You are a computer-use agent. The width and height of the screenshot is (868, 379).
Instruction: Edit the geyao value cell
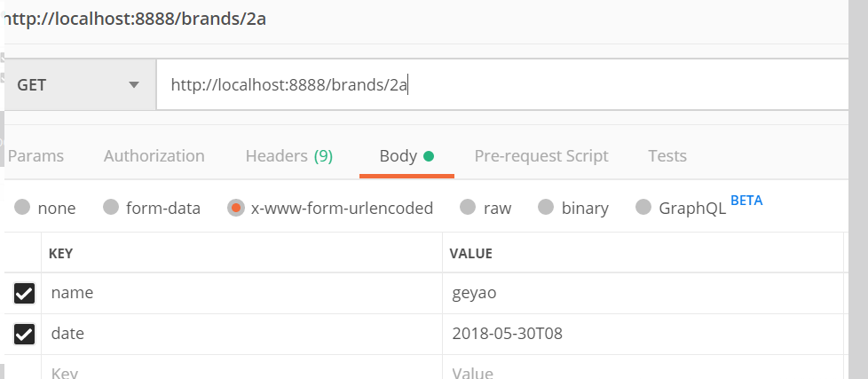pyautogui.click(x=639, y=293)
